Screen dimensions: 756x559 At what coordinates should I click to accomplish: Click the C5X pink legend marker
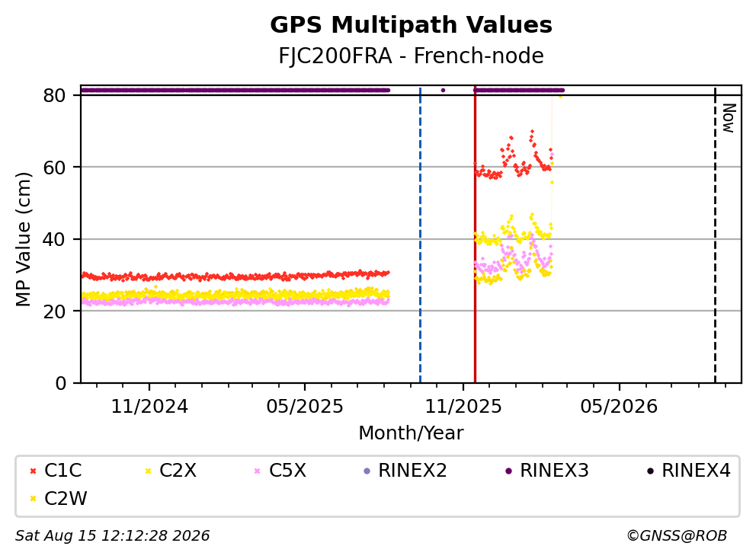click(x=257, y=471)
